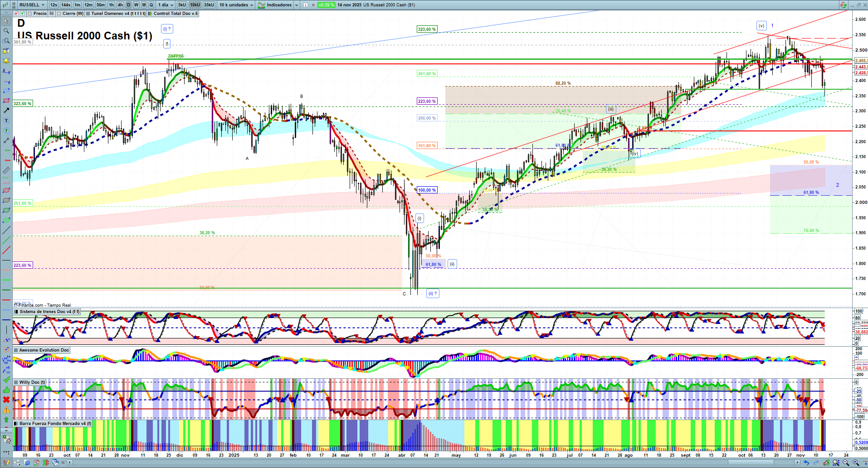This screenshot has height=468, width=868.
Task: Open the RUSSELL instrument dropdown
Action: point(32,5)
